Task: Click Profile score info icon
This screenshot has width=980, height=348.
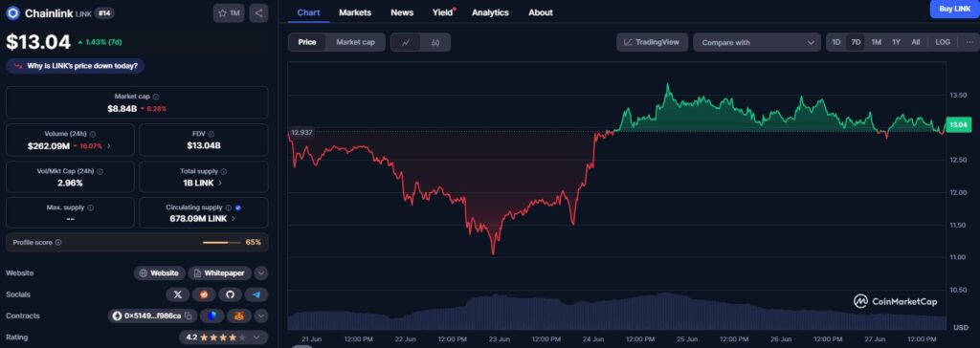Action: click(x=58, y=242)
